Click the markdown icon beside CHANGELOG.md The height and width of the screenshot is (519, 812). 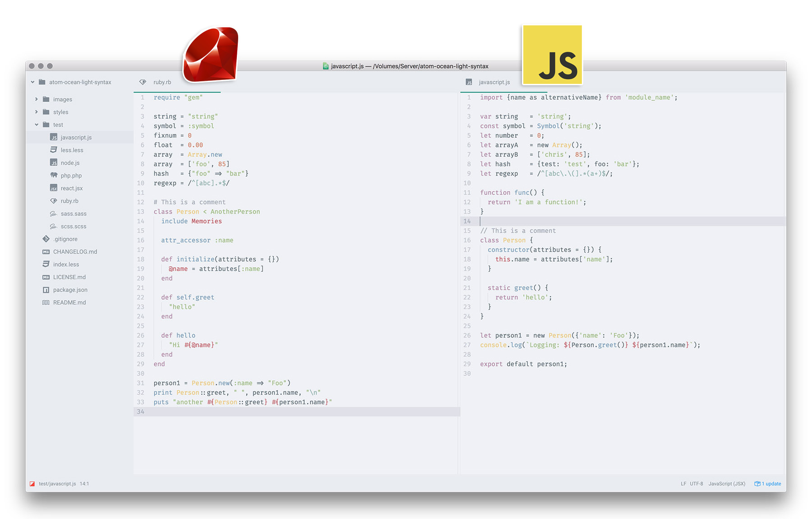click(x=46, y=252)
